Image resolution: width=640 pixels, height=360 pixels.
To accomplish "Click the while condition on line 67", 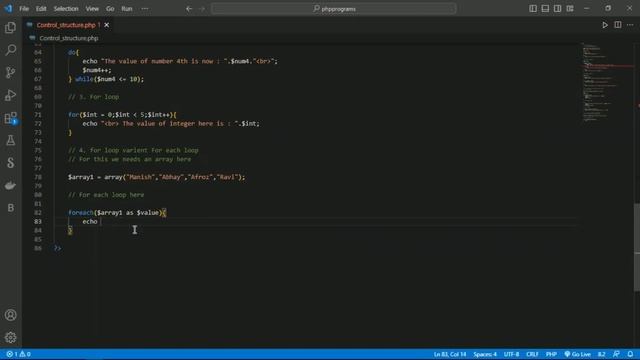I will click(x=110, y=79).
